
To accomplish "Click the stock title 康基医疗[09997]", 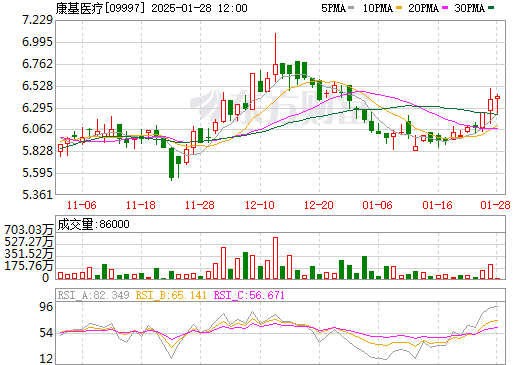I will (x=101, y=8).
